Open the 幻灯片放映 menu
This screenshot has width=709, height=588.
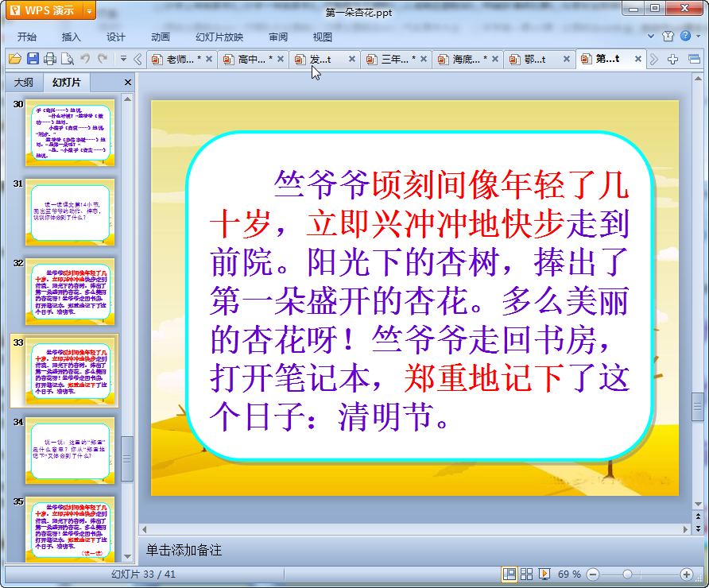tap(219, 37)
